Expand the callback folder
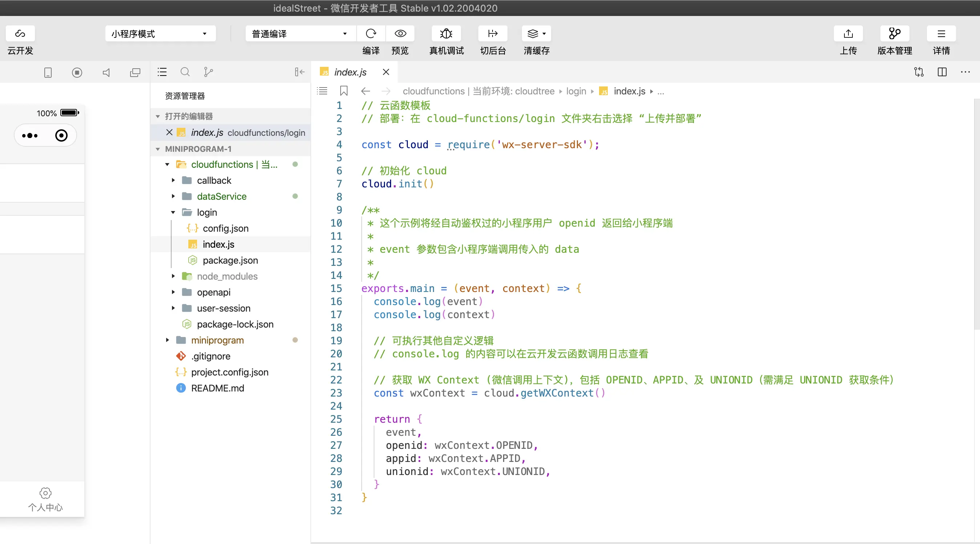The width and height of the screenshot is (980, 544). 214,180
